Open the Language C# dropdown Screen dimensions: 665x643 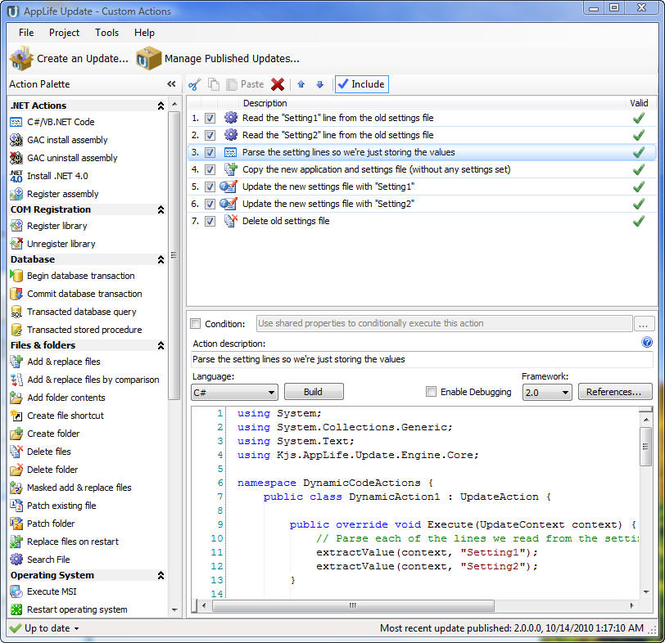pos(235,392)
